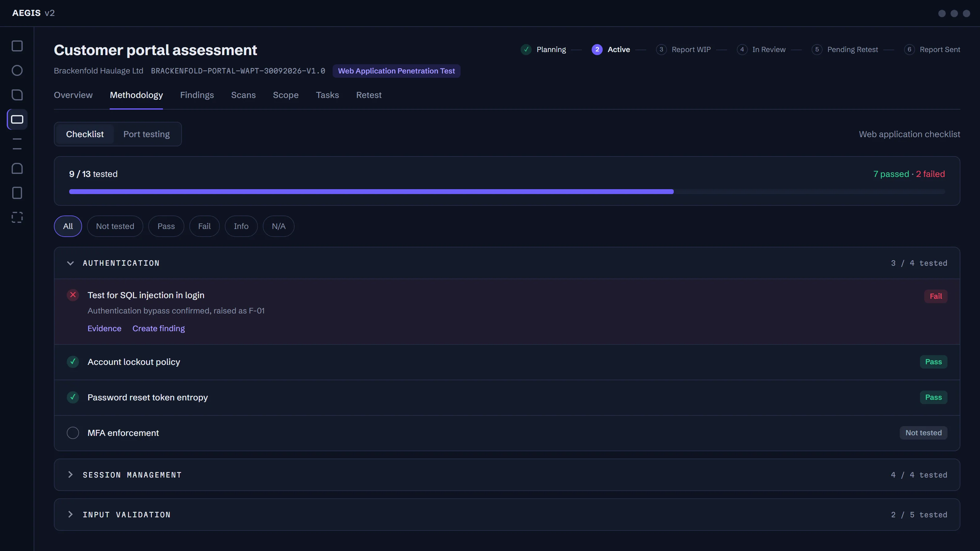Click green check icon beside Account lockout policy

pyautogui.click(x=73, y=362)
